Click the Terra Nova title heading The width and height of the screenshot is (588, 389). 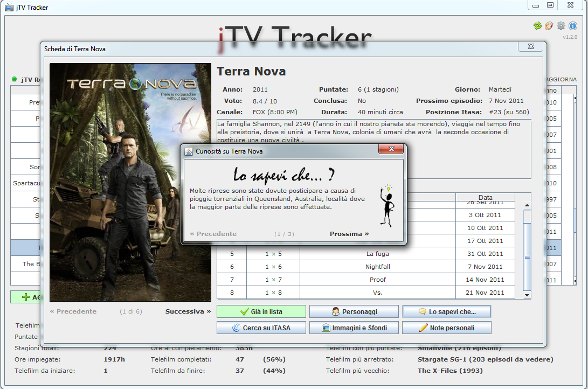[x=251, y=71]
